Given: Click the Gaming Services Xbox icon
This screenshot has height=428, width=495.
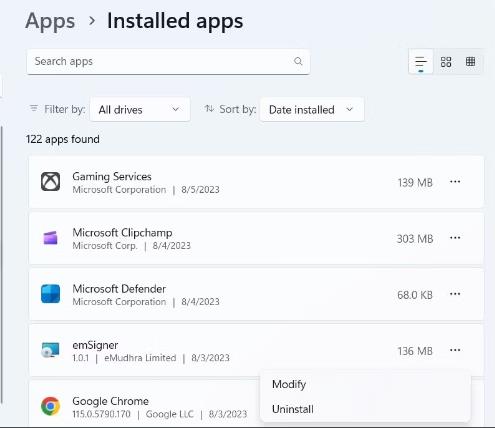Looking at the screenshot, I should point(50,182).
